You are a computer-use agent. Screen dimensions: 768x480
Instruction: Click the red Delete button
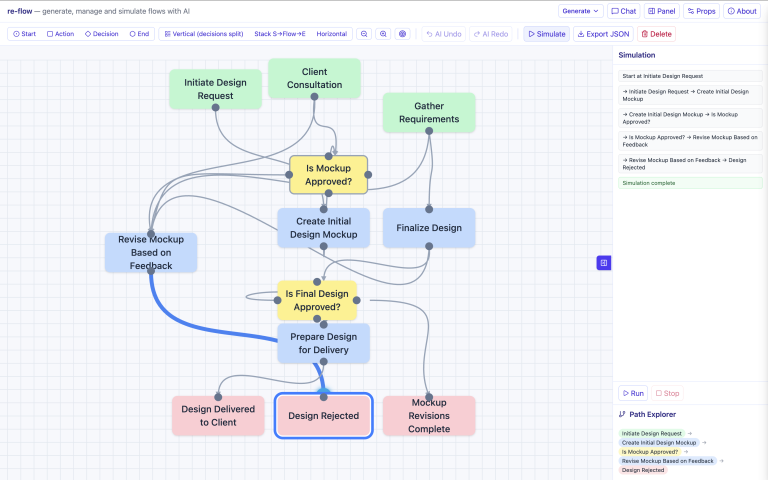pyautogui.click(x=656, y=34)
